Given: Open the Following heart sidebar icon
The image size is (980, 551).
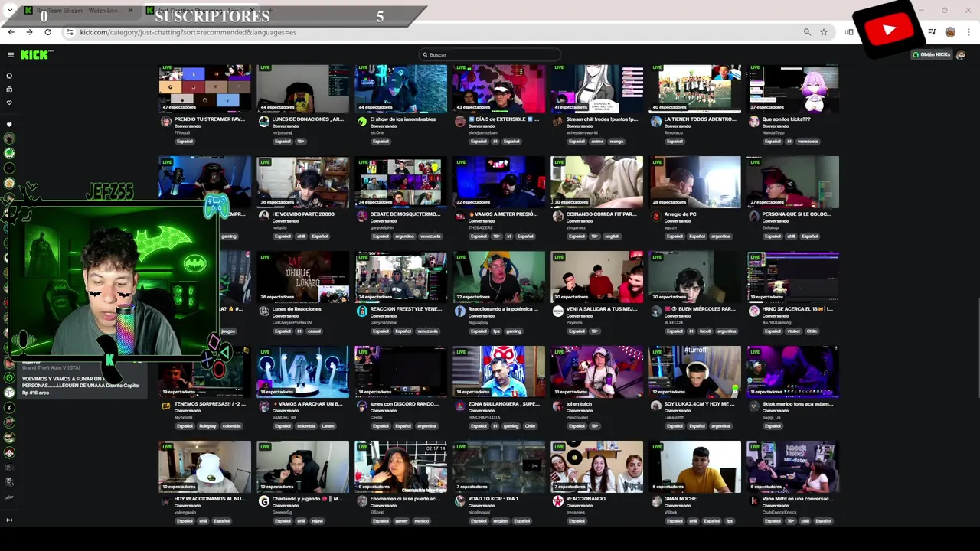Looking at the screenshot, I should [x=9, y=103].
